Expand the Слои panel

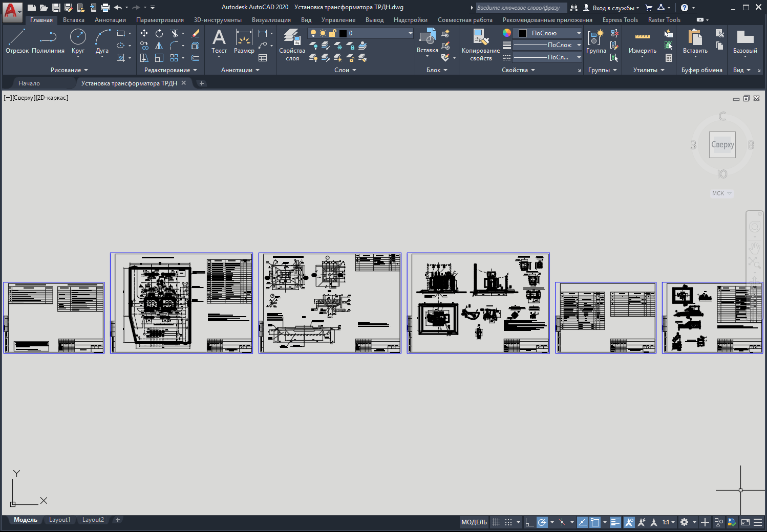tap(345, 70)
